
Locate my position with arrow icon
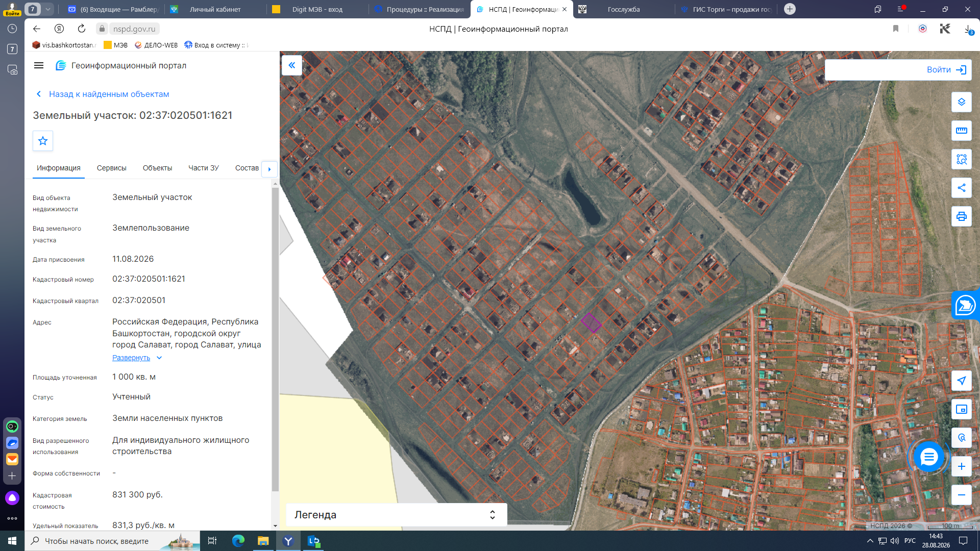click(x=961, y=381)
